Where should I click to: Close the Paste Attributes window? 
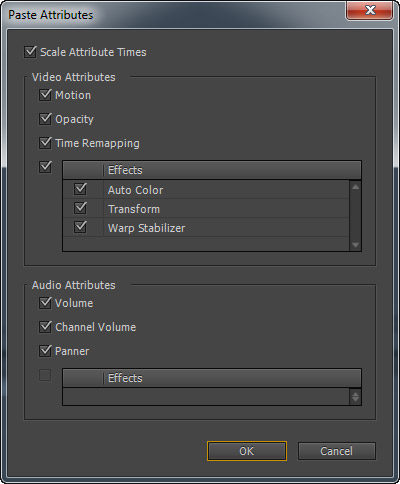tap(370, 11)
